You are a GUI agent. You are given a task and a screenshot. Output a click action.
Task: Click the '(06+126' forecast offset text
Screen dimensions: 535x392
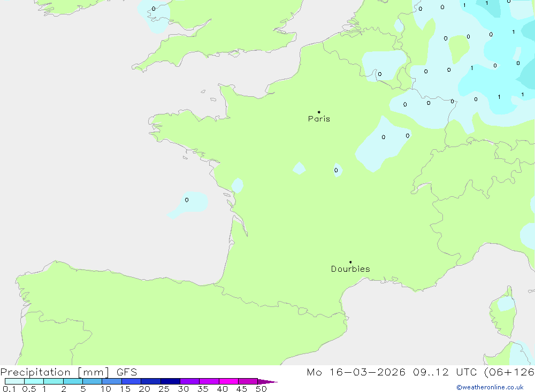(509, 372)
